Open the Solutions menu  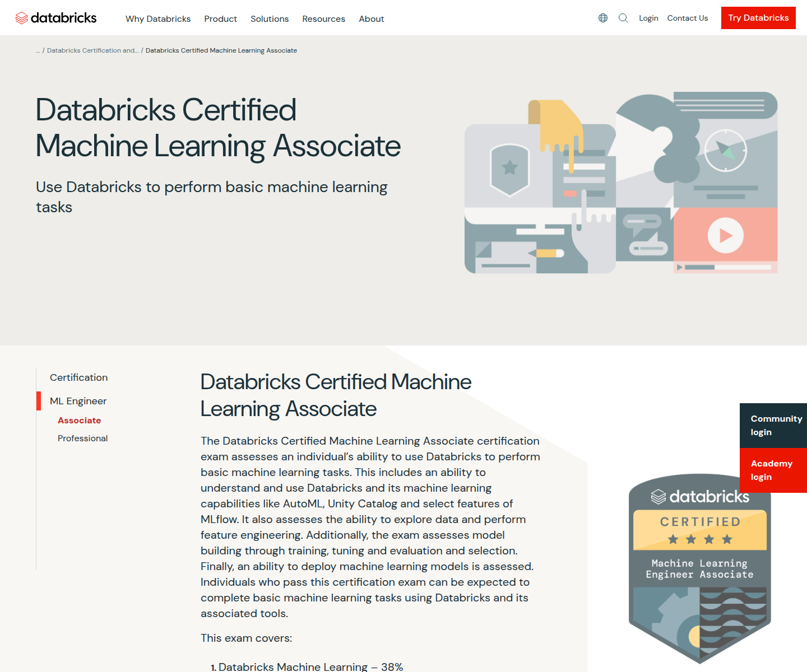(270, 18)
